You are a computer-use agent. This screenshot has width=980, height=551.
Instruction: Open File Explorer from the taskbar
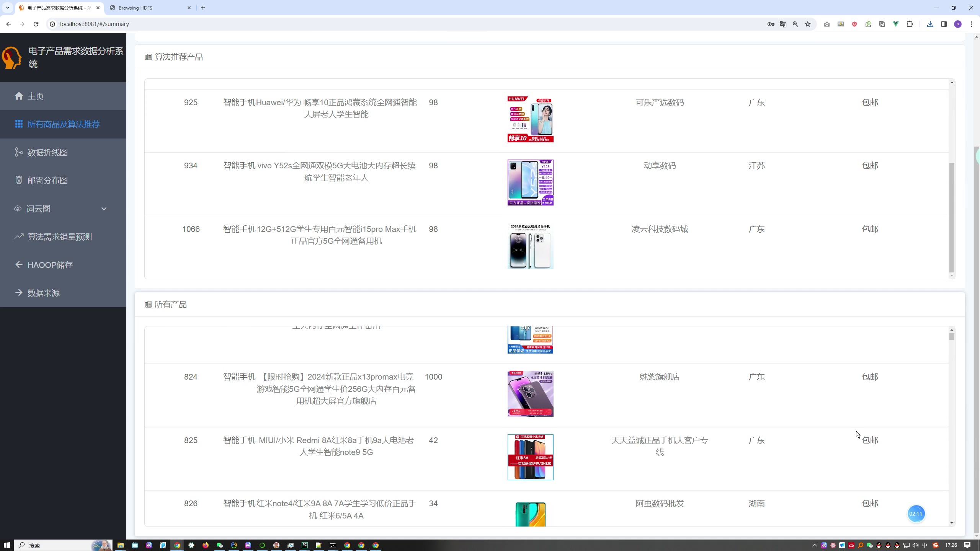point(120,545)
